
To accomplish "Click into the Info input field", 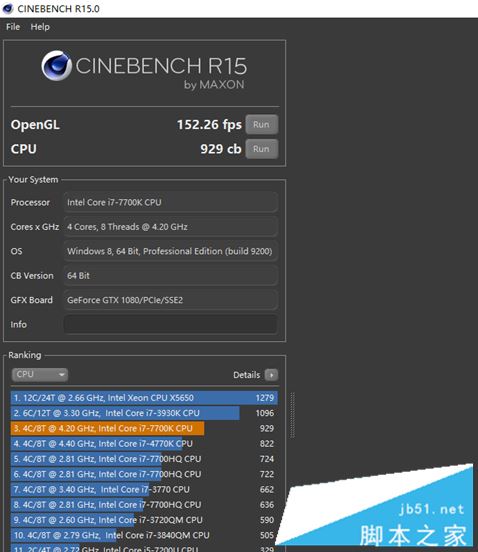I will (x=171, y=324).
